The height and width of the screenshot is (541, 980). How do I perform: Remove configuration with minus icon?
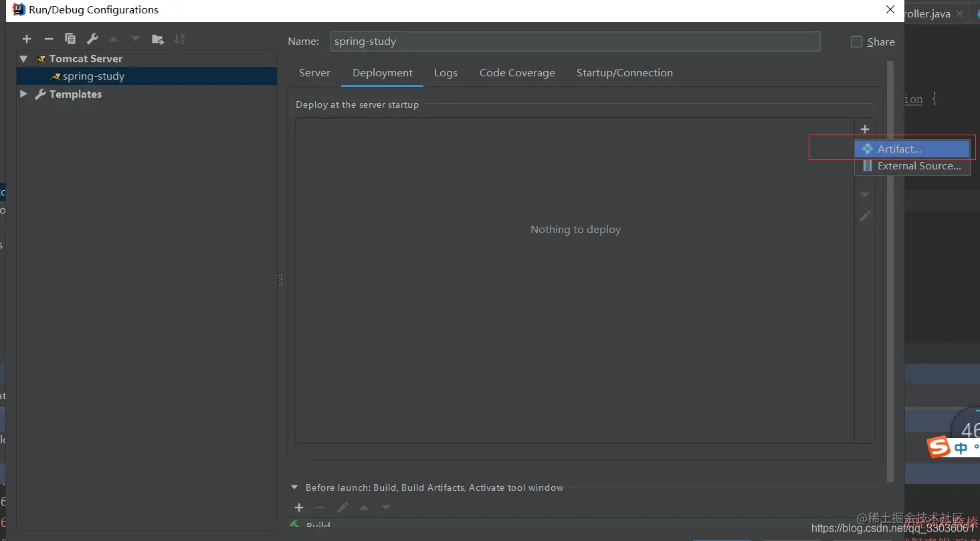point(48,40)
